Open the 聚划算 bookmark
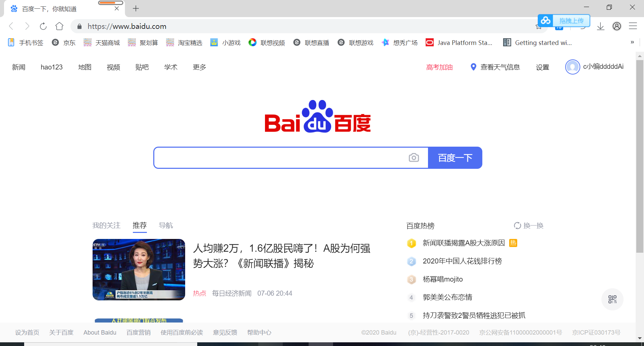 [x=143, y=43]
